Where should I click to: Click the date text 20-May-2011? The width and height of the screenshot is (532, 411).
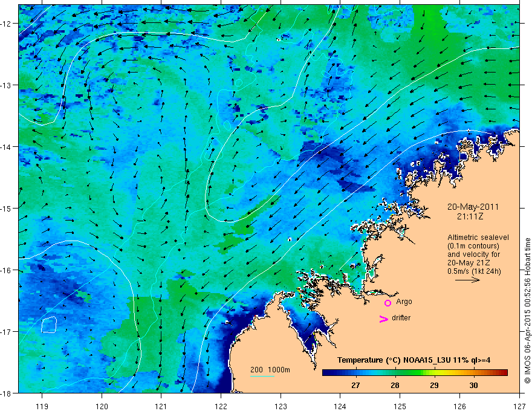(473, 207)
